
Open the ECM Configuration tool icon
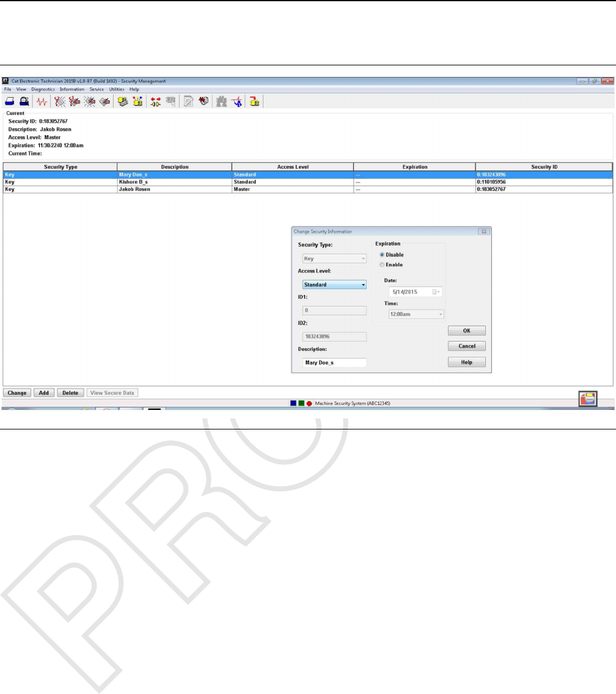pyautogui.click(x=137, y=102)
